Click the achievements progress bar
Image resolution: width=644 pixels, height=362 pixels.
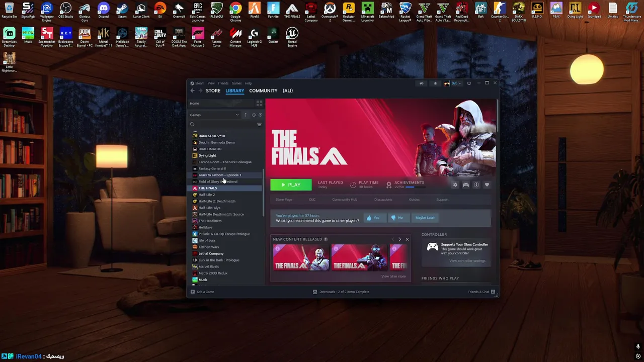(416, 187)
